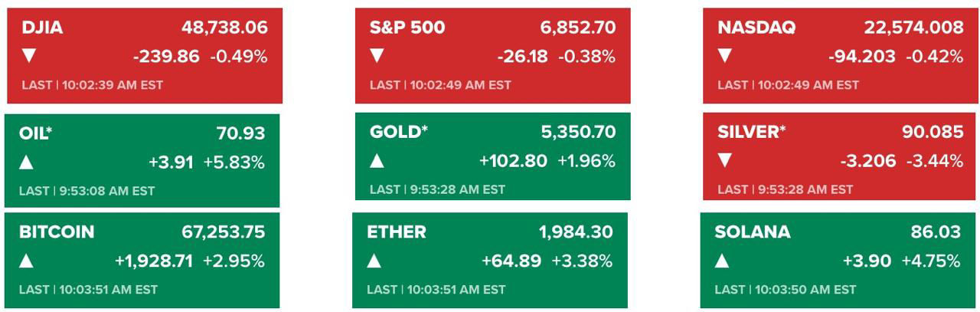This screenshot has height=312, width=980.
Task: Click the Silver price 90.085
Action: coord(933,132)
